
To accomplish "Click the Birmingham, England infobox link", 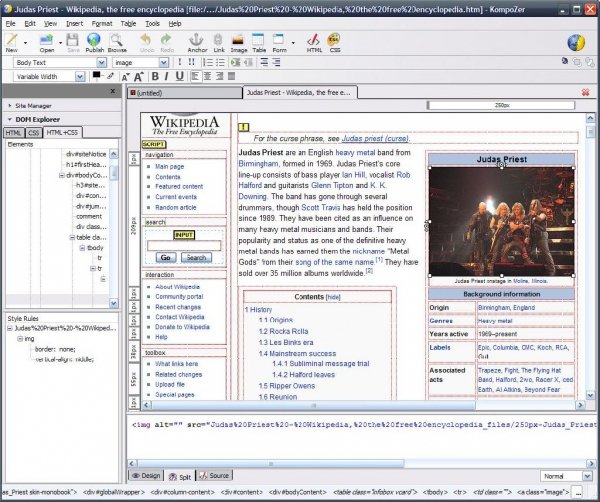I will coord(506,308).
